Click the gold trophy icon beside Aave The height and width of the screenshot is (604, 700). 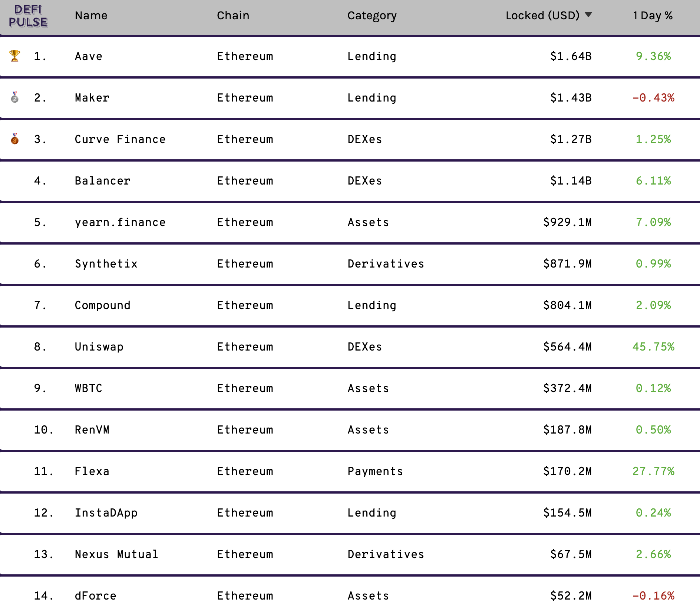coord(14,56)
